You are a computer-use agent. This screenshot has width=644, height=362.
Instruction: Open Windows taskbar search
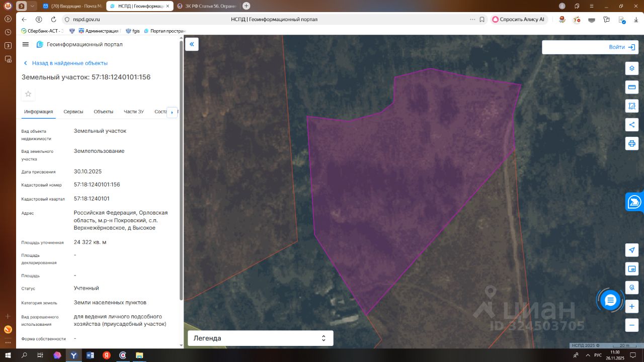tap(24, 355)
